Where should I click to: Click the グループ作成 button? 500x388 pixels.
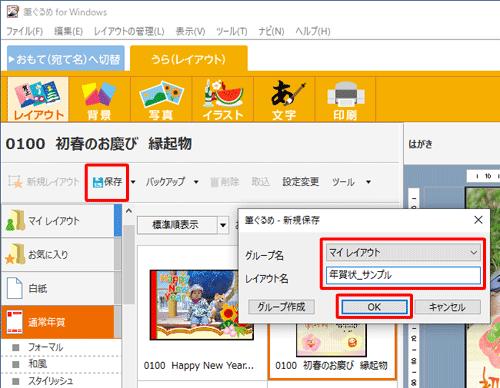pos(281,307)
